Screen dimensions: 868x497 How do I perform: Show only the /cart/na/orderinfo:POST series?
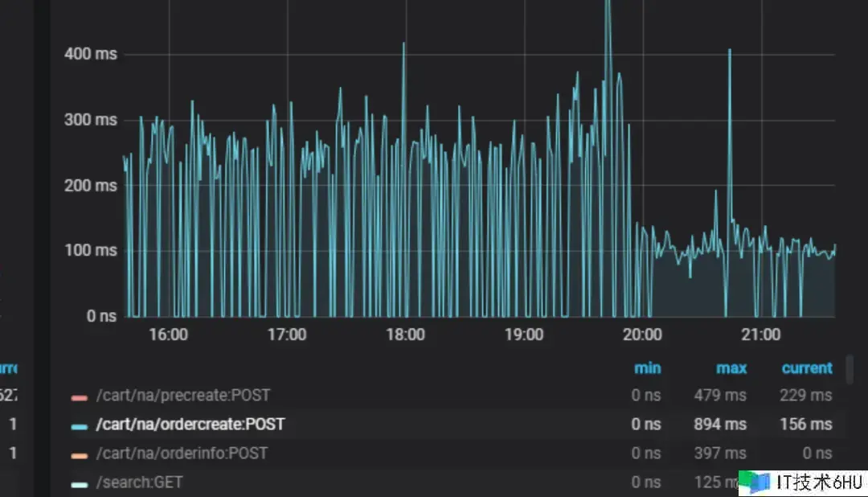click(182, 454)
